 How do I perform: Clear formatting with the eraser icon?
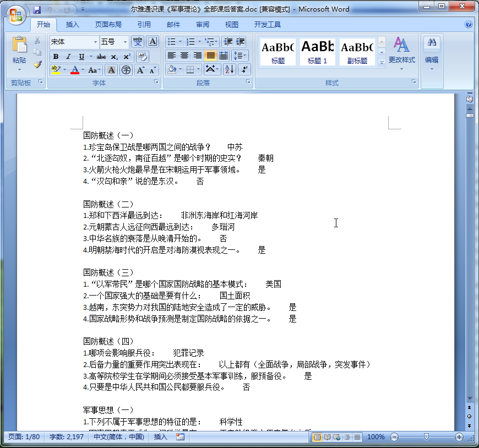pos(142,57)
